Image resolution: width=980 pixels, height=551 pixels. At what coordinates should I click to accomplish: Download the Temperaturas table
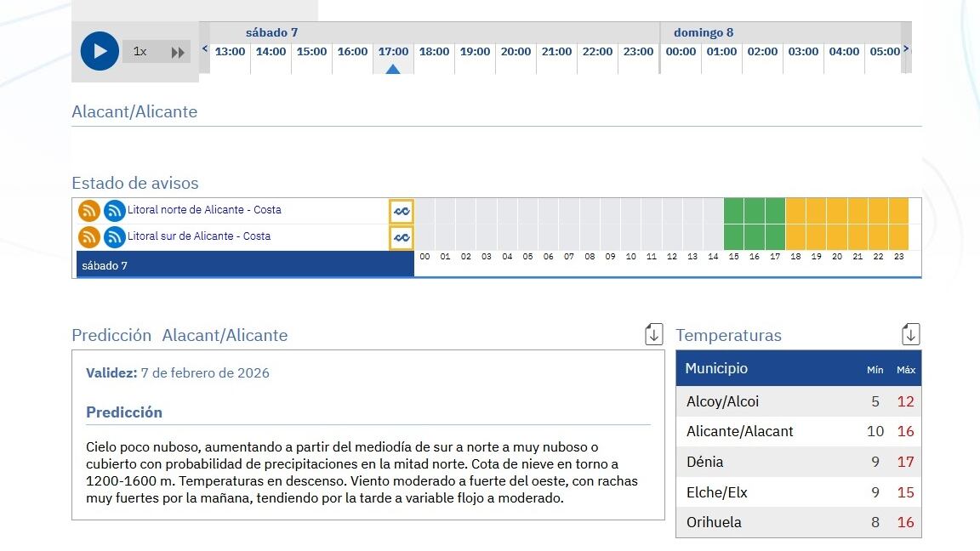909,333
